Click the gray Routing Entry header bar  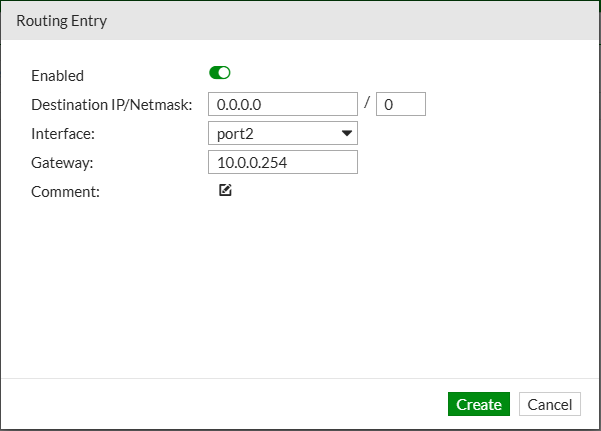(300, 21)
